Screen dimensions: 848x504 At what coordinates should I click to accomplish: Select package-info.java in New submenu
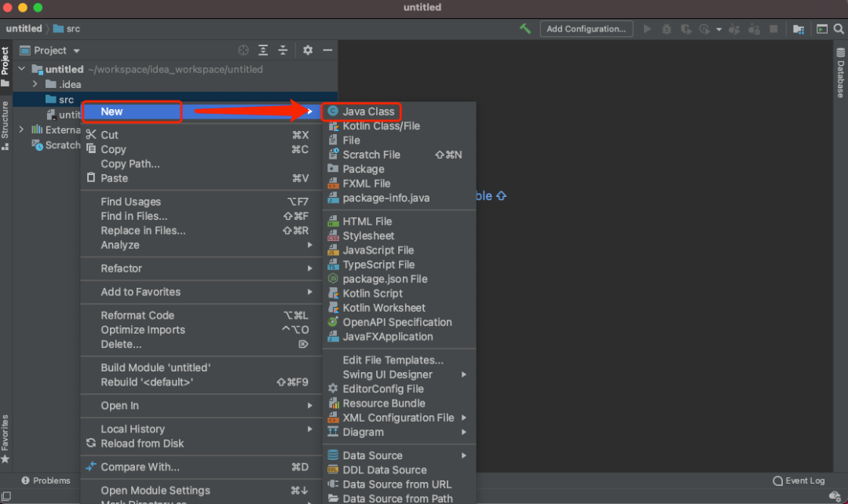(399, 198)
